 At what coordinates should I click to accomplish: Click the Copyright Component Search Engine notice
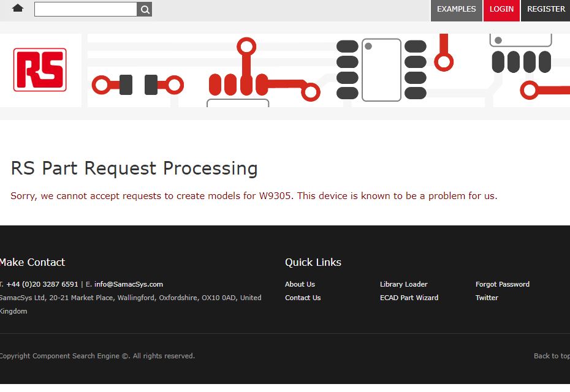97,356
